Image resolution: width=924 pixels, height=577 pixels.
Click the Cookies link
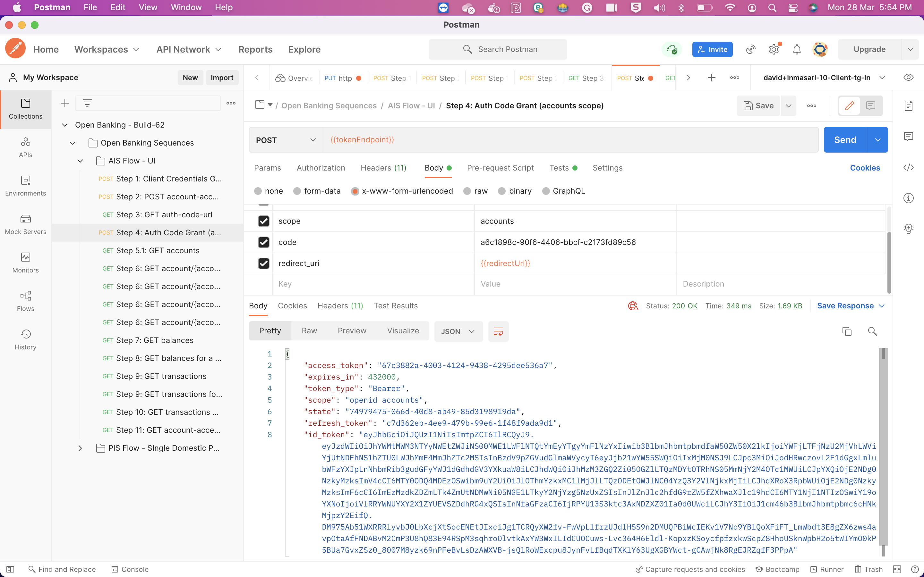coord(865,168)
